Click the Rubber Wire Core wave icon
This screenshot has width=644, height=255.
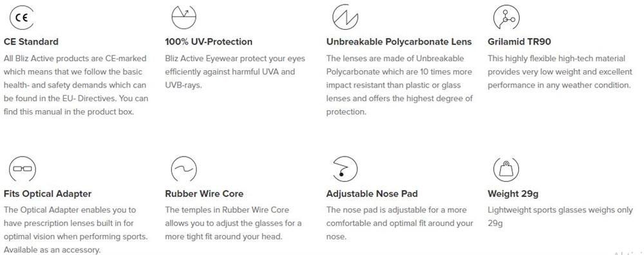pos(184,169)
